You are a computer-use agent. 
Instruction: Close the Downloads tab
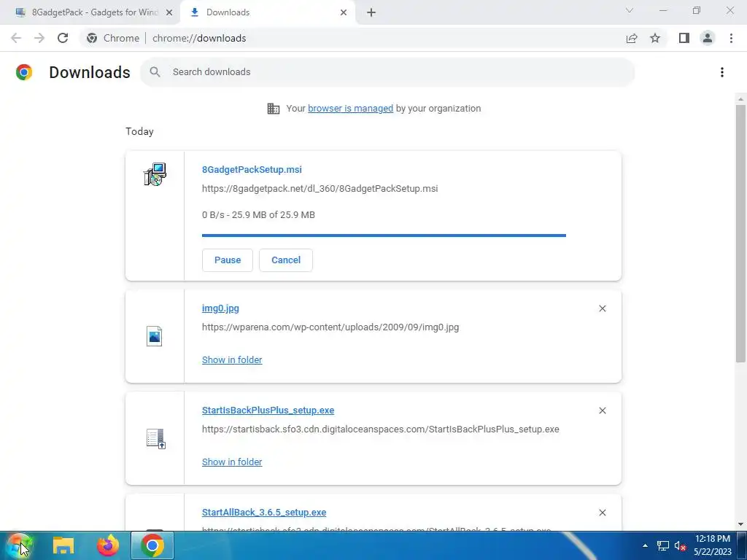click(344, 12)
